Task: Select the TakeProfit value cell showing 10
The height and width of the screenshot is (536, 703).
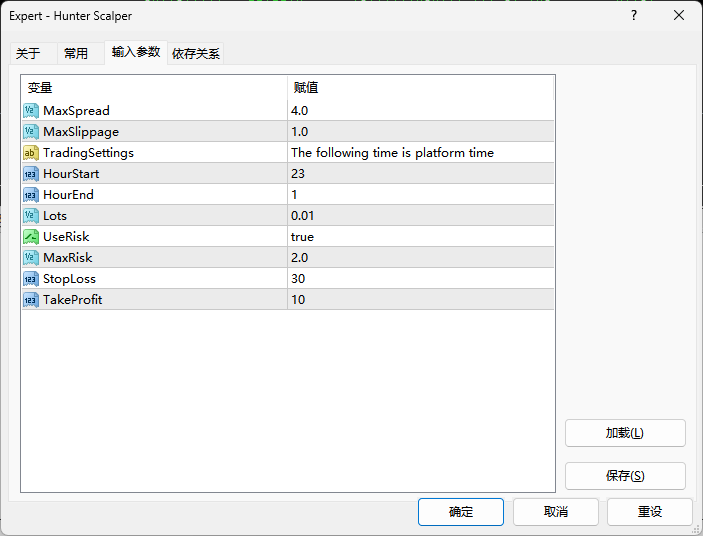Action: 420,300
